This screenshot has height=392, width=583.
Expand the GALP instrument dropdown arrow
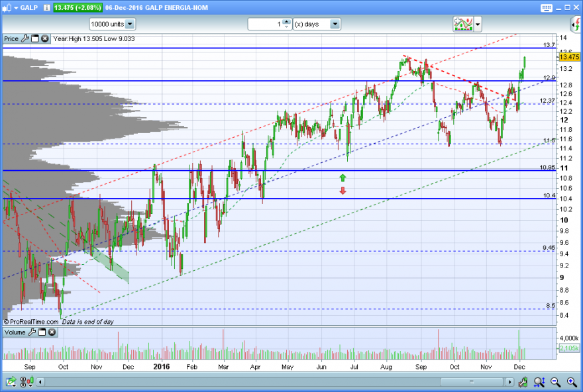[x=16, y=8]
